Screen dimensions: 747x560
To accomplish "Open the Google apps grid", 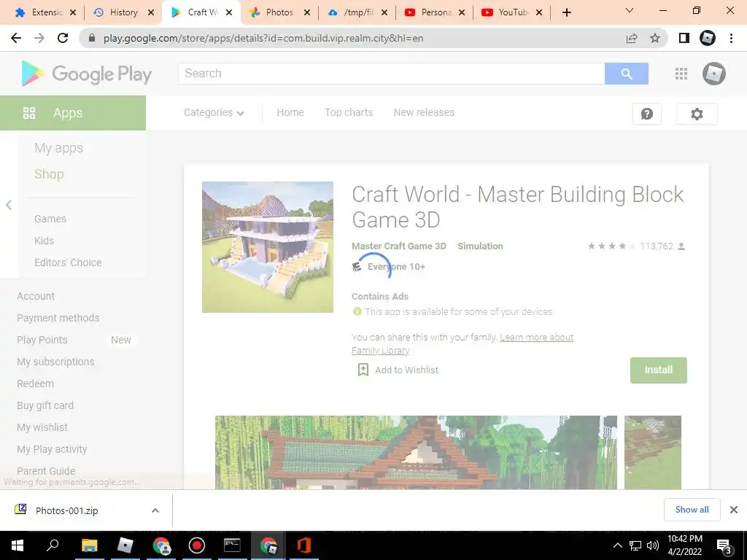I will tap(681, 74).
